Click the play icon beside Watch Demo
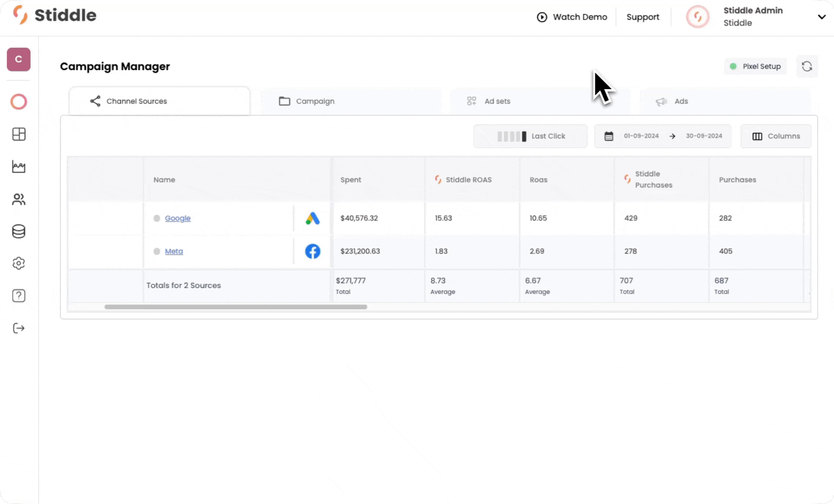834x504 pixels. pos(542,17)
